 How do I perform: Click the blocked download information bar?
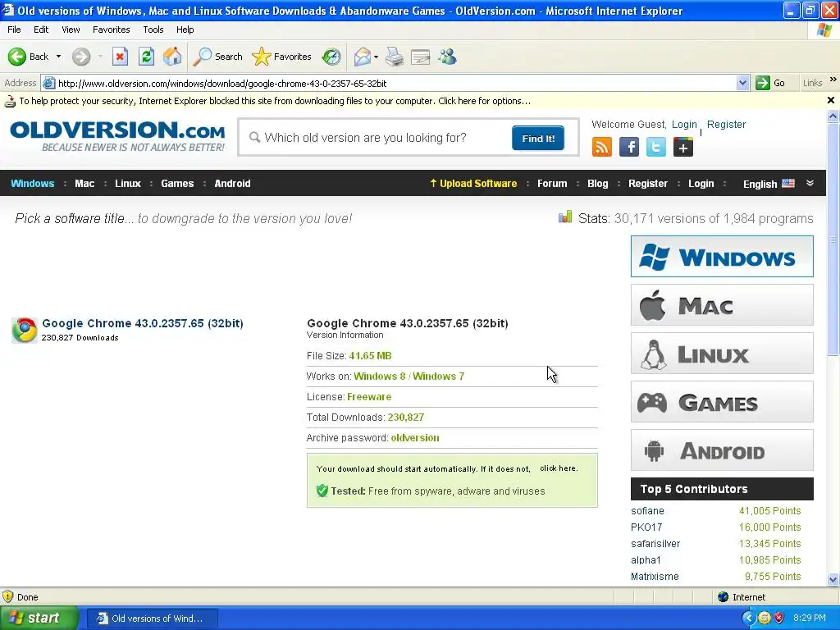click(x=413, y=101)
